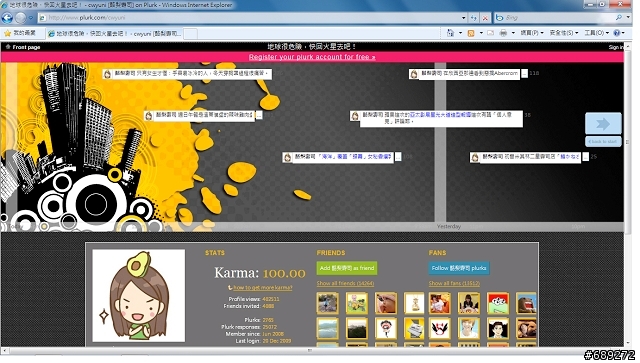Click the blue Follow plurks button
This screenshot has height=363, width=640.
[x=459, y=268]
